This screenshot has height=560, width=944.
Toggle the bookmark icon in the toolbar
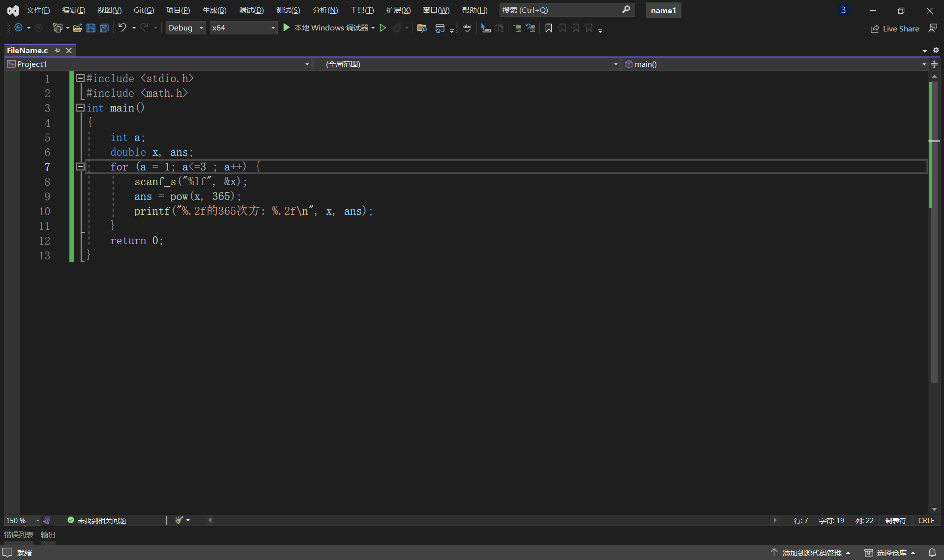(x=549, y=28)
